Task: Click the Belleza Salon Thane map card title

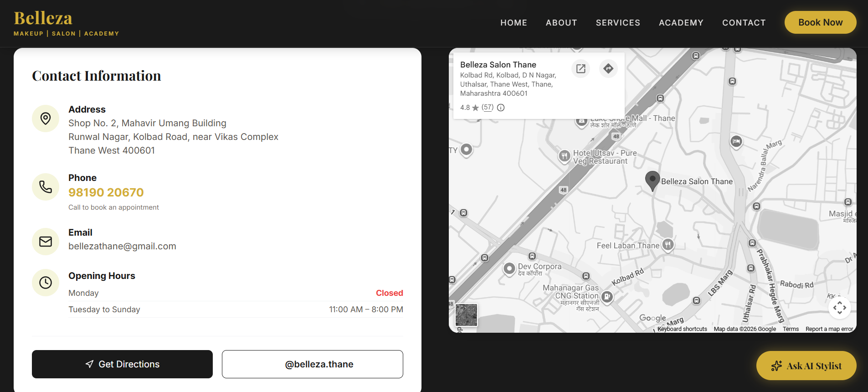Action: point(498,65)
